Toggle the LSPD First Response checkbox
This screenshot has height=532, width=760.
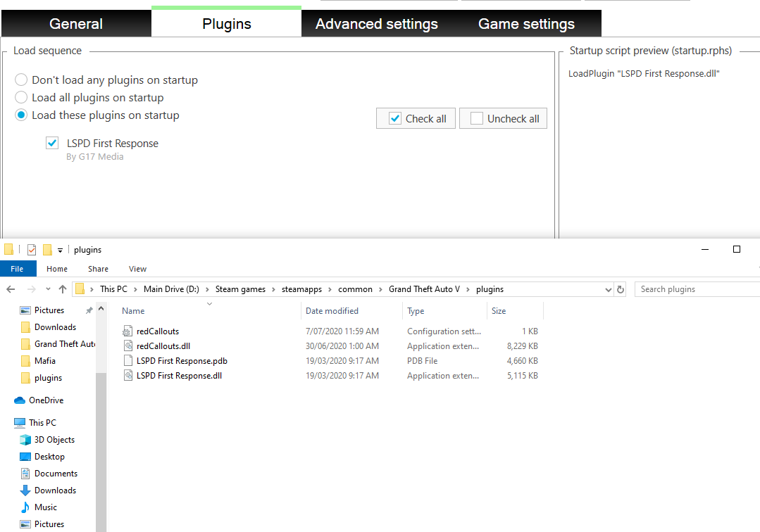[52, 143]
